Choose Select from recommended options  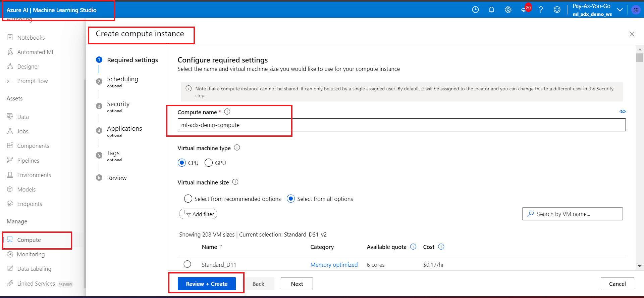188,199
